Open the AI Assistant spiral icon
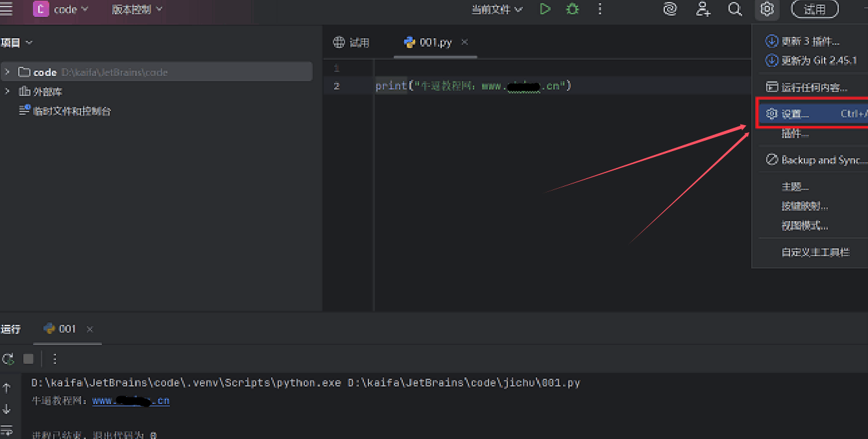Image resolution: width=868 pixels, height=439 pixels. pos(670,9)
